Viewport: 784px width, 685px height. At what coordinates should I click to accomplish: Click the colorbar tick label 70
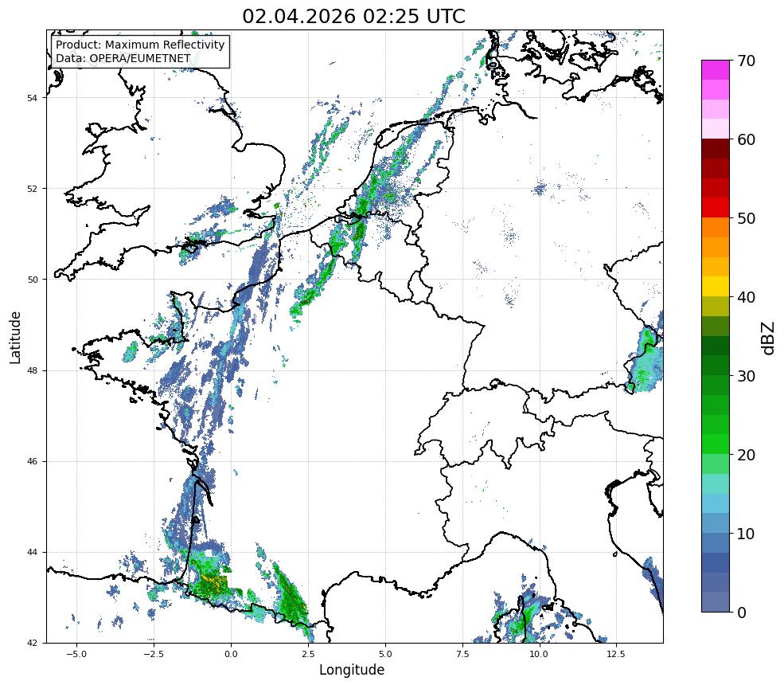pos(746,61)
